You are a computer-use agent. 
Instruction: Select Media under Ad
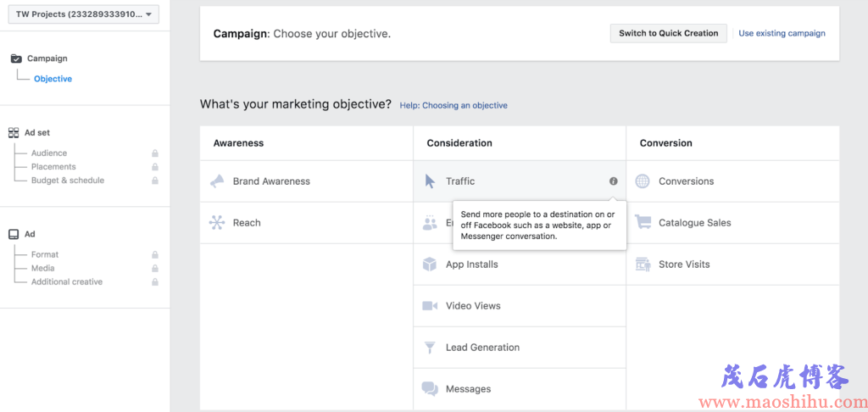[42, 268]
